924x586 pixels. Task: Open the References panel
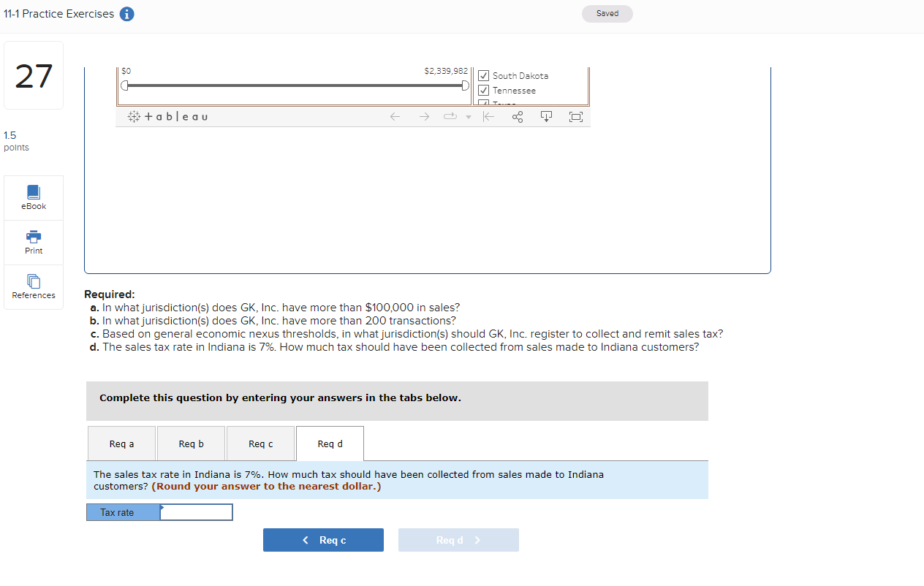(34, 286)
